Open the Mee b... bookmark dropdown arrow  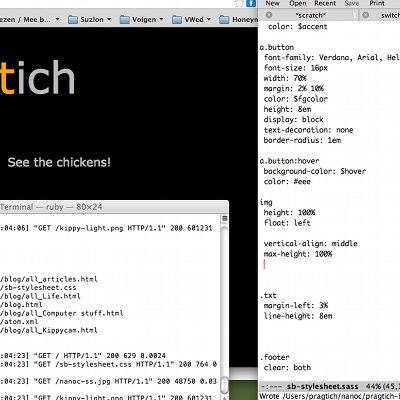[57, 19]
